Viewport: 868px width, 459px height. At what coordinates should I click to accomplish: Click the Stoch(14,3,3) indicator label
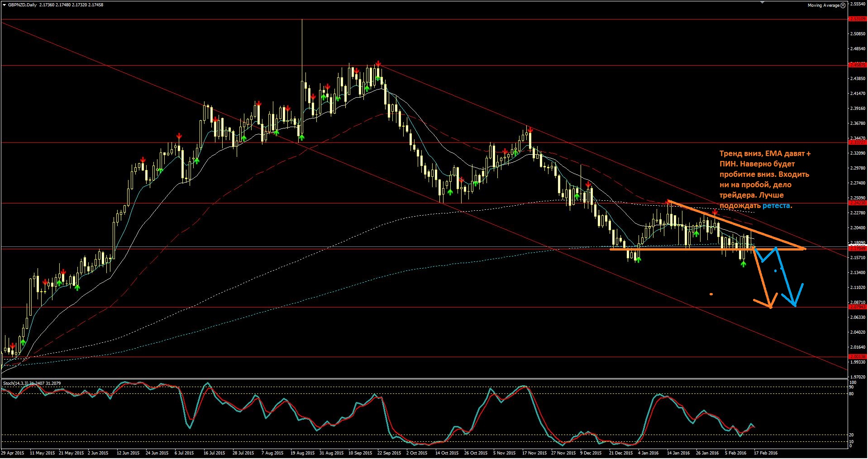[x=16, y=383]
